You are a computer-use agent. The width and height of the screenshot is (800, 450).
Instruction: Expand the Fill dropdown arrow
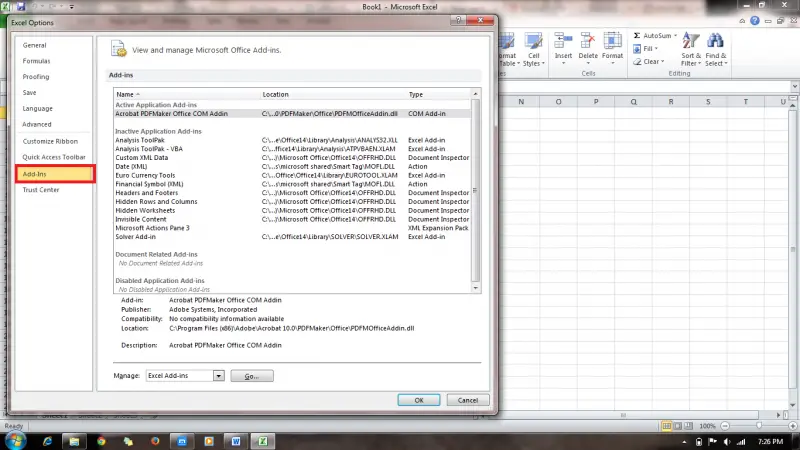pyautogui.click(x=656, y=49)
